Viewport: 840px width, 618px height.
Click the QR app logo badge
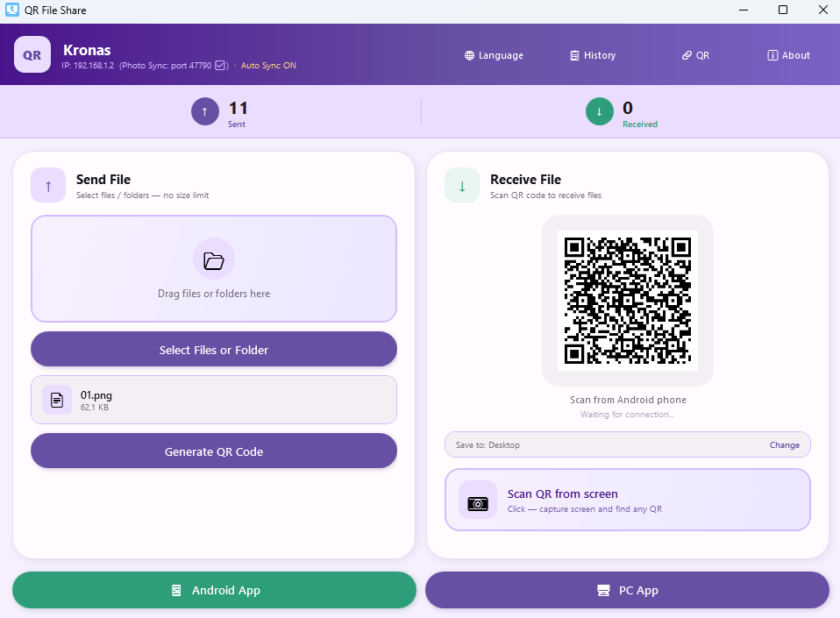[x=32, y=54]
